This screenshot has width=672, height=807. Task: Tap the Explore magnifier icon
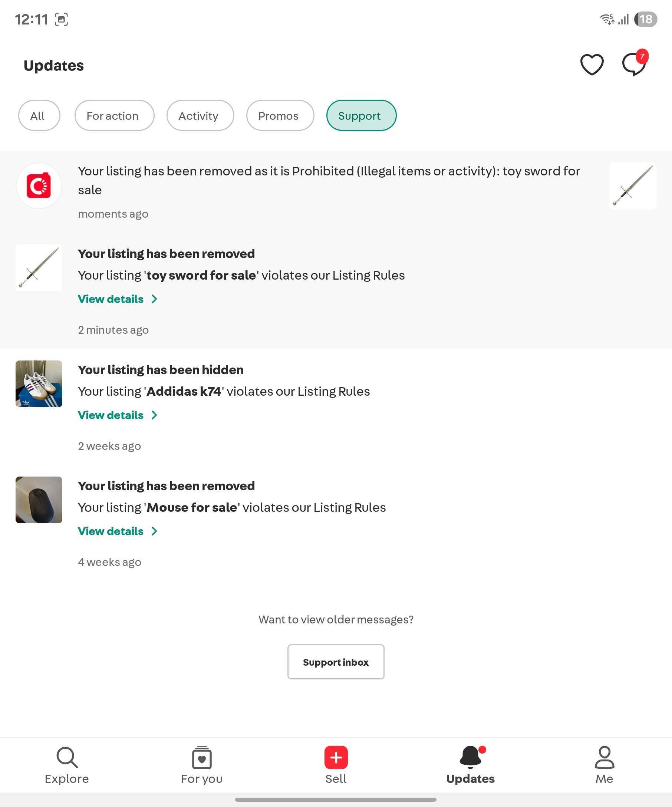(x=67, y=757)
